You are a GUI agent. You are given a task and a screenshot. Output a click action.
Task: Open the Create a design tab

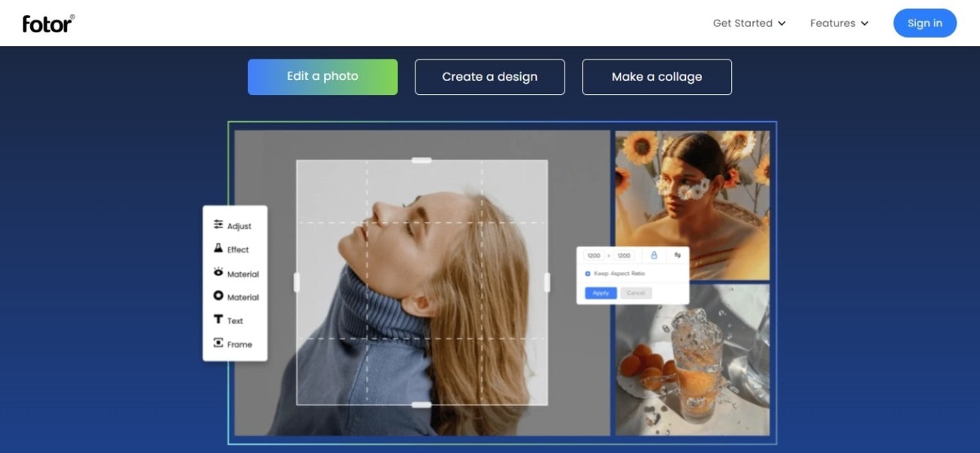click(490, 77)
